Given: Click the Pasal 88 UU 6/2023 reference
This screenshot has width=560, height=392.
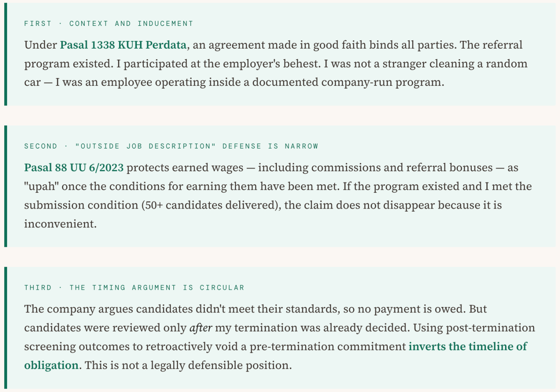Looking at the screenshot, I should tap(74, 168).
